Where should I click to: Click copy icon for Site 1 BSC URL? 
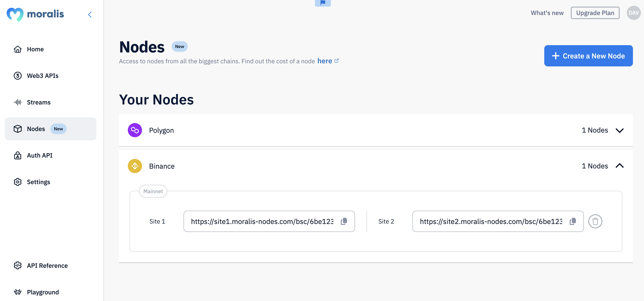[345, 221]
